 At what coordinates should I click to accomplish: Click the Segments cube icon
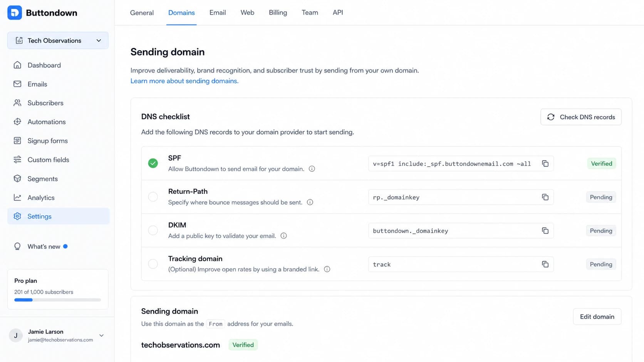coord(17,178)
